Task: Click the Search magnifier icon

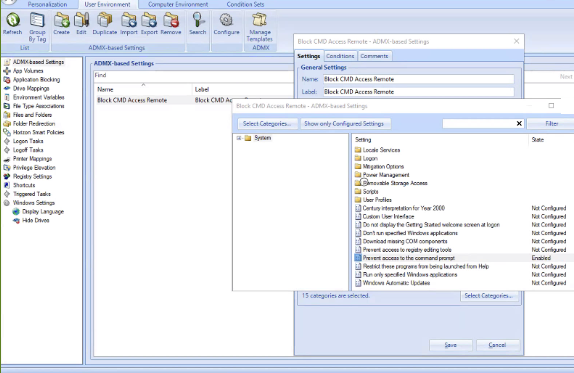Action: [198, 24]
